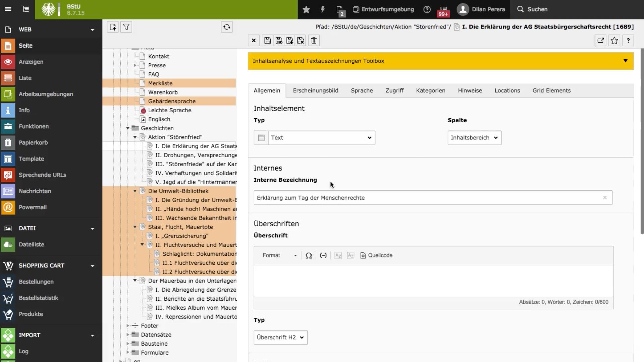This screenshot has width=644, height=362.
Task: Open the Liste module
Action: pos(51,78)
